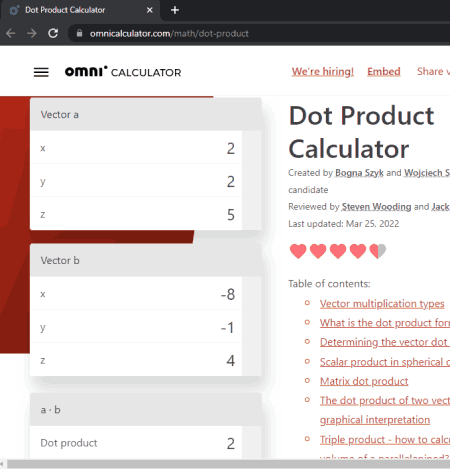Click the scrollbar left arrow

tap(3, 464)
